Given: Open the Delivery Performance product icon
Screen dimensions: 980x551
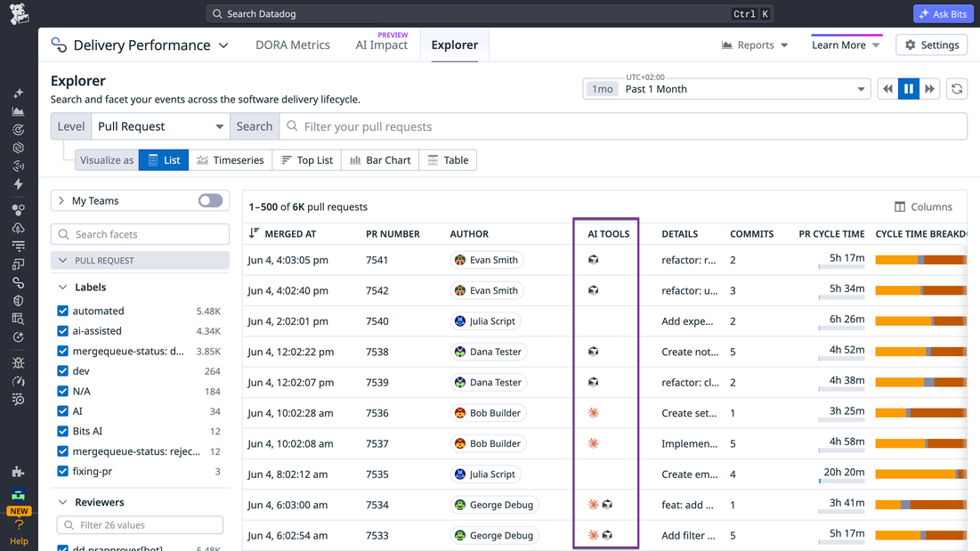Looking at the screenshot, I should coord(59,45).
